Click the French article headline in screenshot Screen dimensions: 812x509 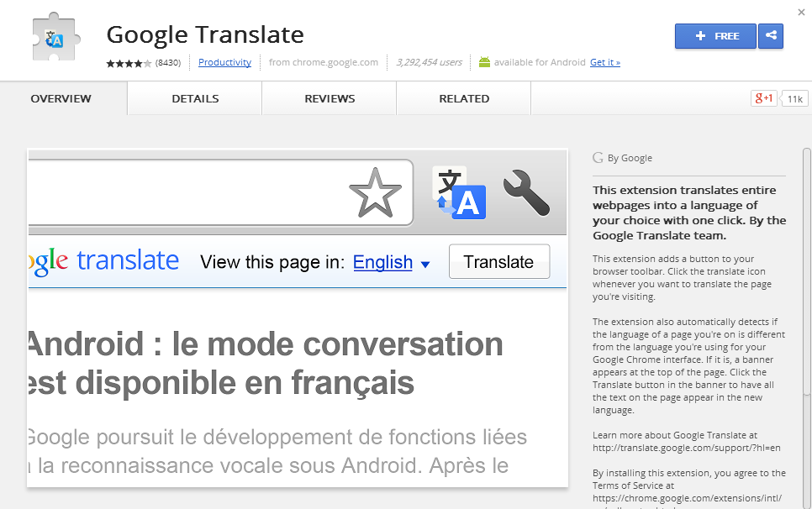(265, 364)
